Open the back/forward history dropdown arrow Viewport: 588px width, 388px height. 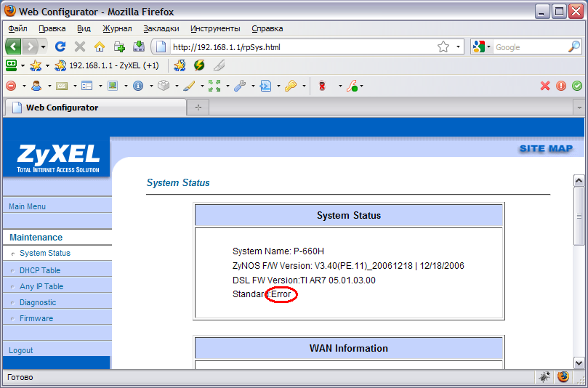[43, 47]
